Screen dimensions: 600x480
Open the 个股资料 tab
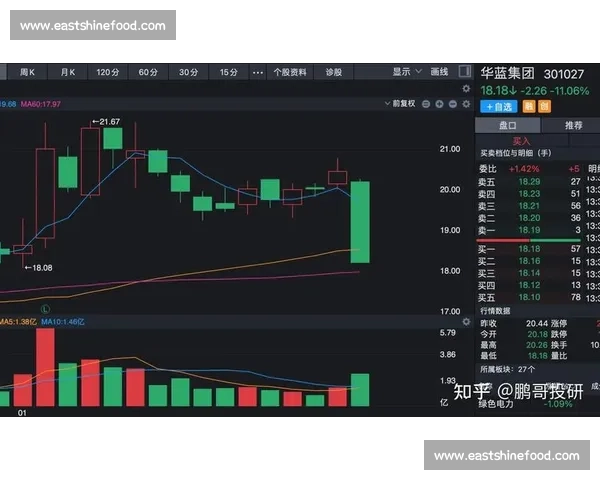pos(290,72)
